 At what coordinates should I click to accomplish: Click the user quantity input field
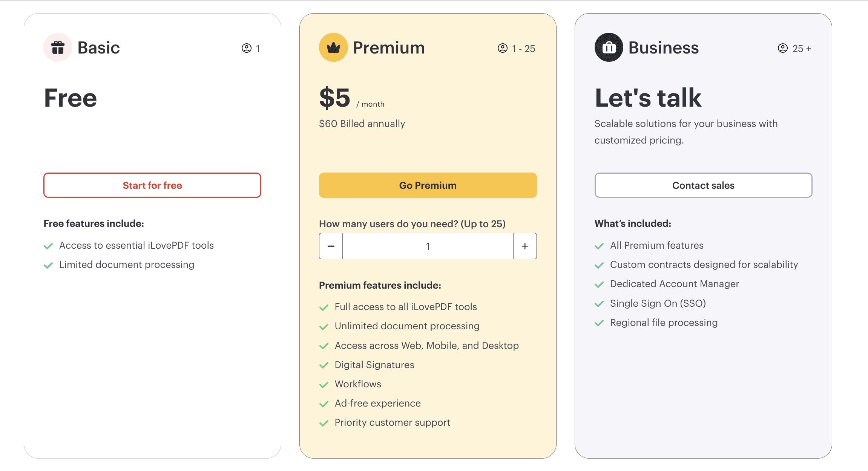(428, 246)
